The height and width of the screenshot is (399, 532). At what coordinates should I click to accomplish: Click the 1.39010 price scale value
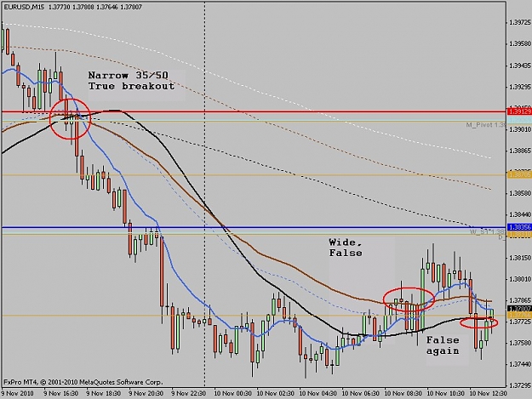point(520,129)
